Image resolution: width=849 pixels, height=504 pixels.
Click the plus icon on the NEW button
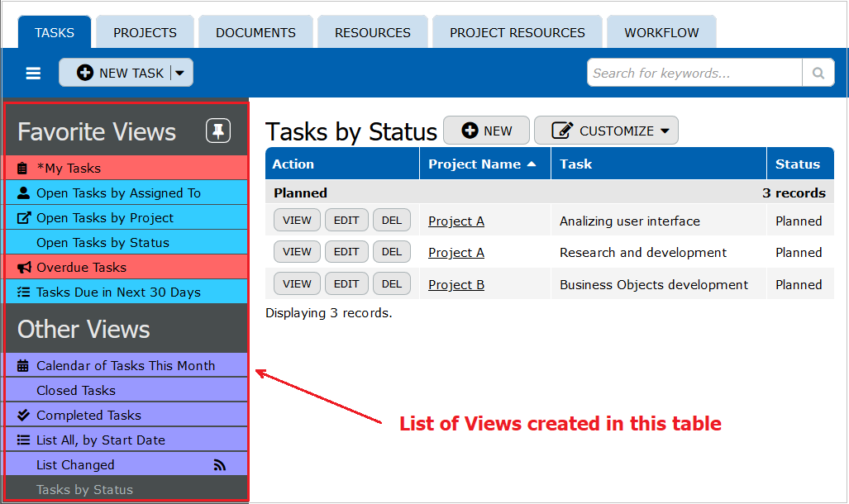(470, 131)
